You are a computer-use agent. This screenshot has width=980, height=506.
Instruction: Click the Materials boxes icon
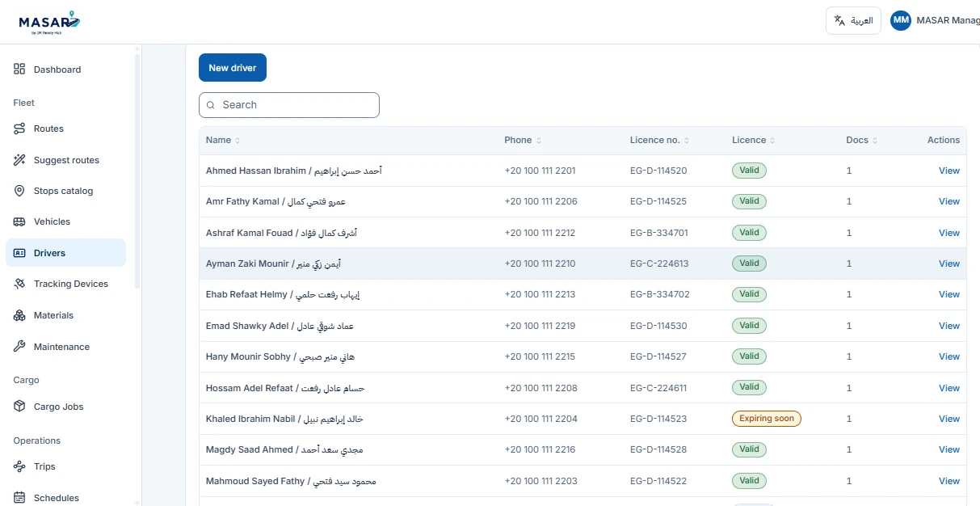click(19, 315)
